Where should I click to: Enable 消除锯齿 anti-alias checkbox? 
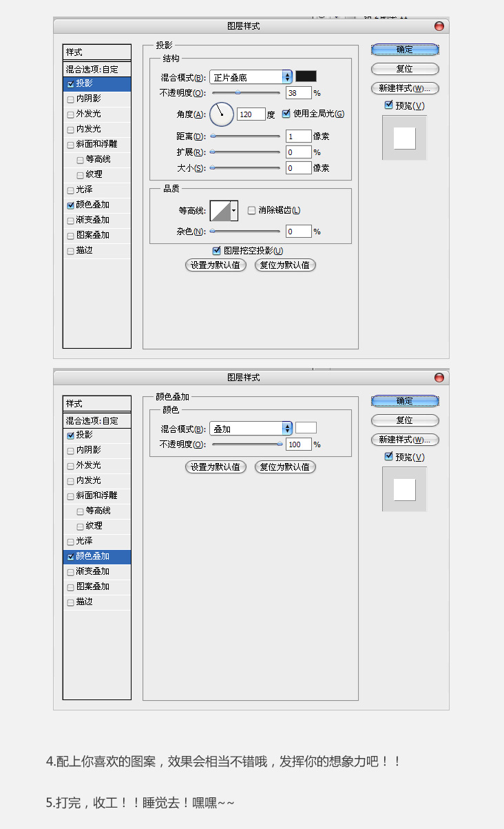pyautogui.click(x=251, y=210)
